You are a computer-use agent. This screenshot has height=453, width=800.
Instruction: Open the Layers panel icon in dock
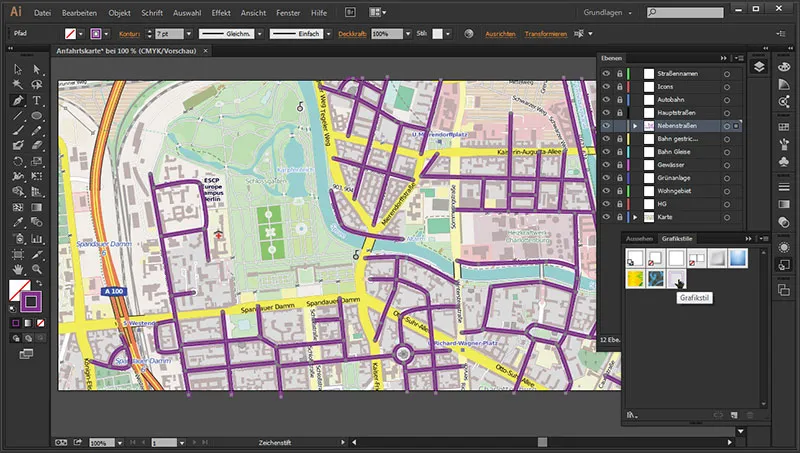pos(759,67)
